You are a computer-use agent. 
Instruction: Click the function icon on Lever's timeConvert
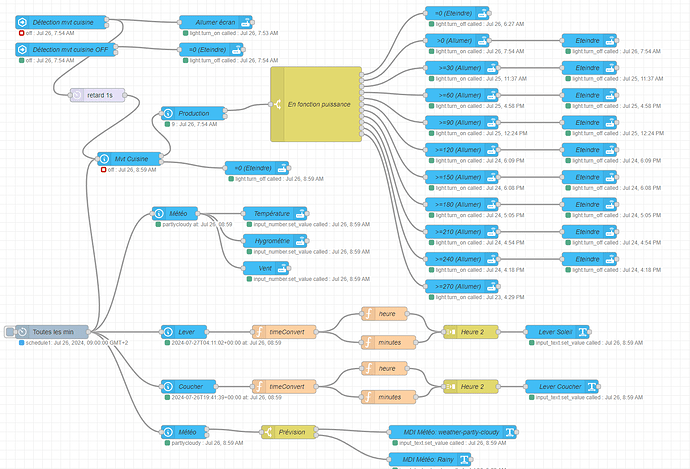(259, 332)
